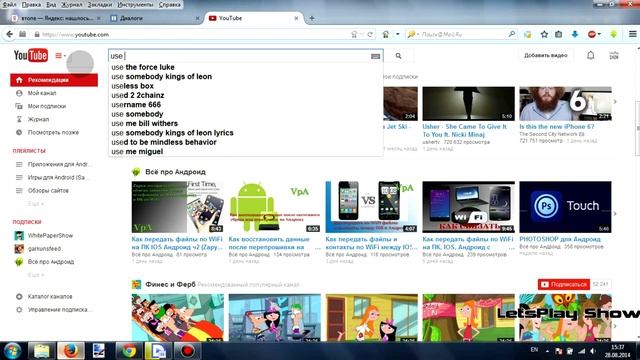The image size is (640, 360).
Task: Open Мои подписки in sidebar
Action: pyautogui.click(x=47, y=106)
